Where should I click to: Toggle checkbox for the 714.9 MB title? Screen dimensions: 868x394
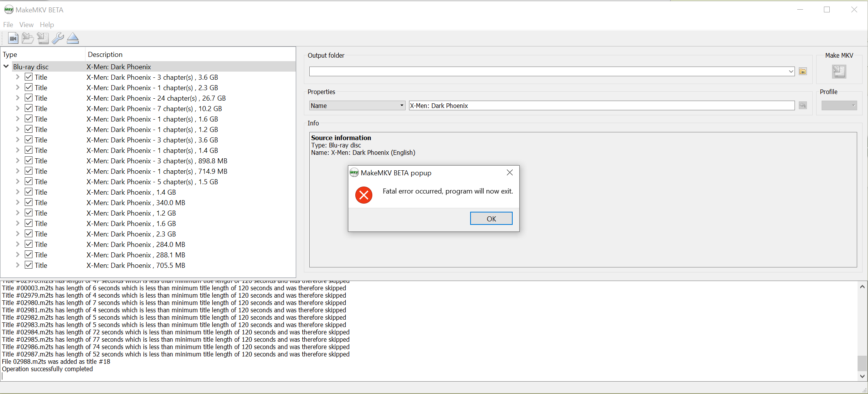coord(29,171)
